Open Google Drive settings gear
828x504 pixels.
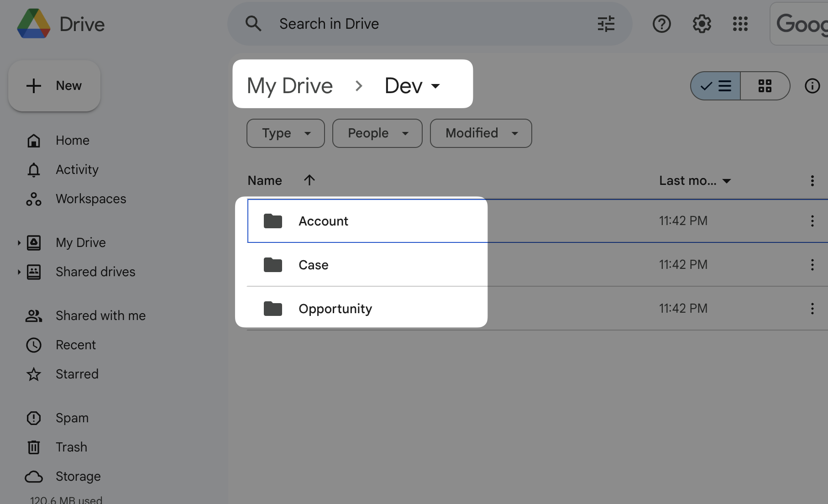[702, 24]
